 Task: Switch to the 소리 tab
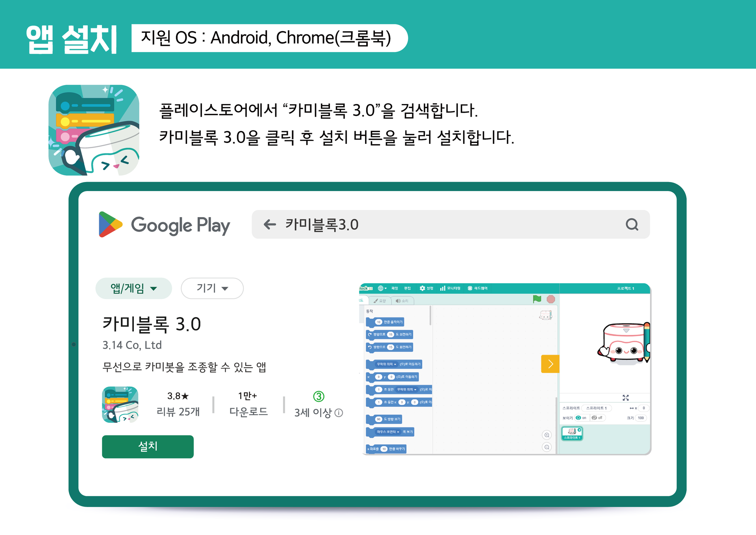point(402,301)
